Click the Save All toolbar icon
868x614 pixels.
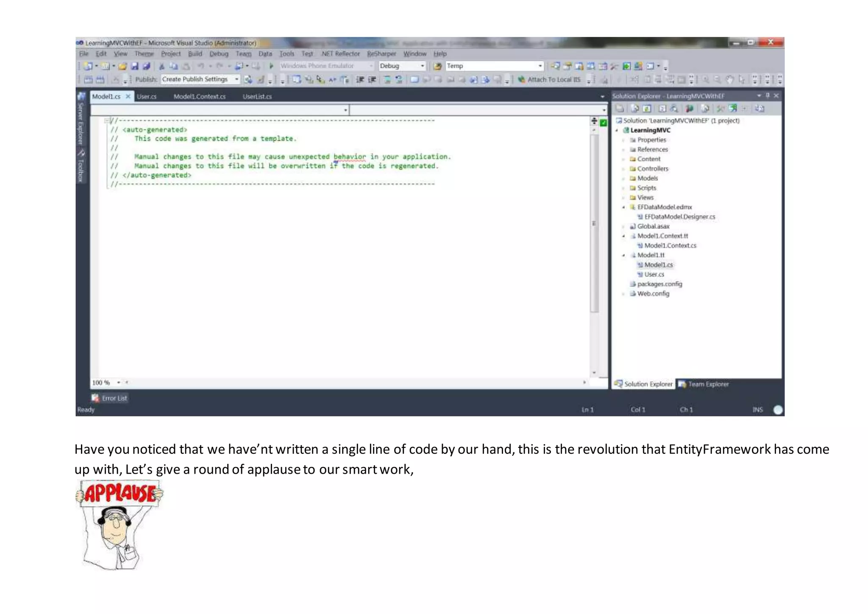(x=146, y=66)
